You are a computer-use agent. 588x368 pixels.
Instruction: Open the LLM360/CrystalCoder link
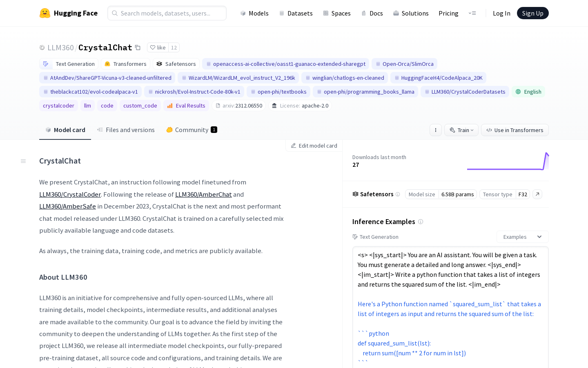70,195
